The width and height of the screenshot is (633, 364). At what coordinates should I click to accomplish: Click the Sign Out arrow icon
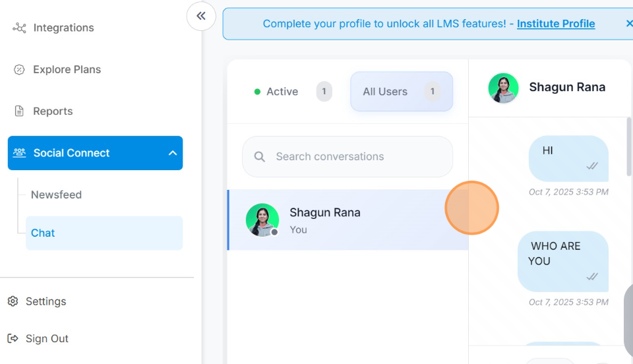coord(13,338)
